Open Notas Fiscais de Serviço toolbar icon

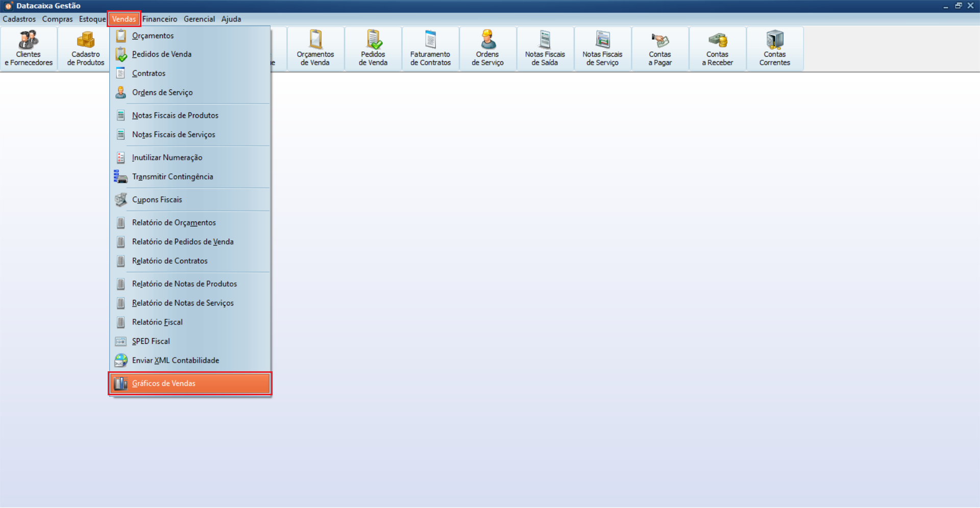coord(602,48)
